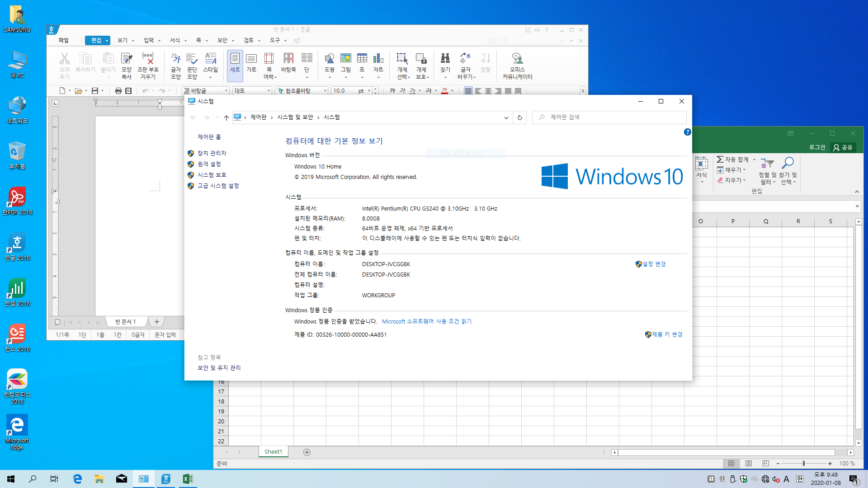This screenshot has height=488, width=868.
Task: Click the refresh button in System address bar
Action: (x=520, y=117)
